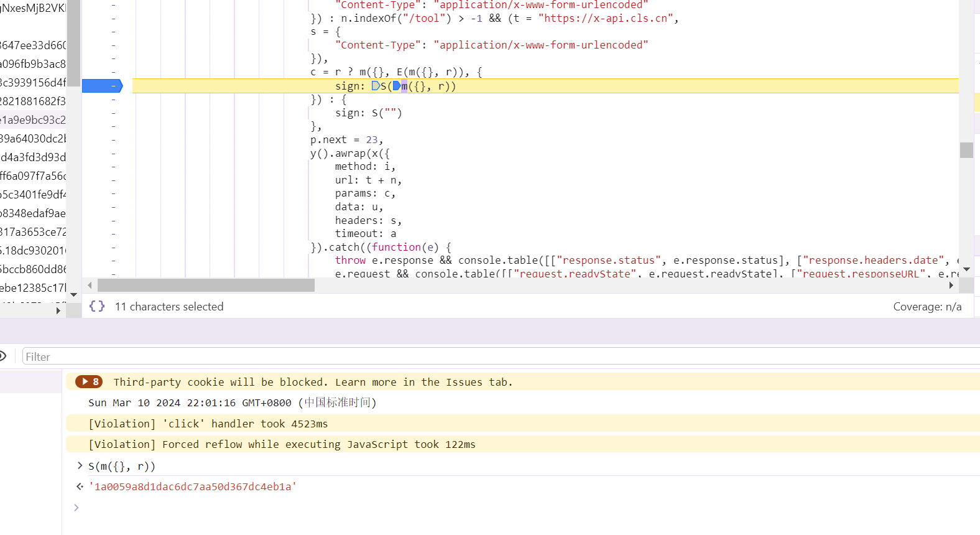Click the 'params: c,' code line
The height and width of the screenshot is (535, 980).
[x=365, y=193]
